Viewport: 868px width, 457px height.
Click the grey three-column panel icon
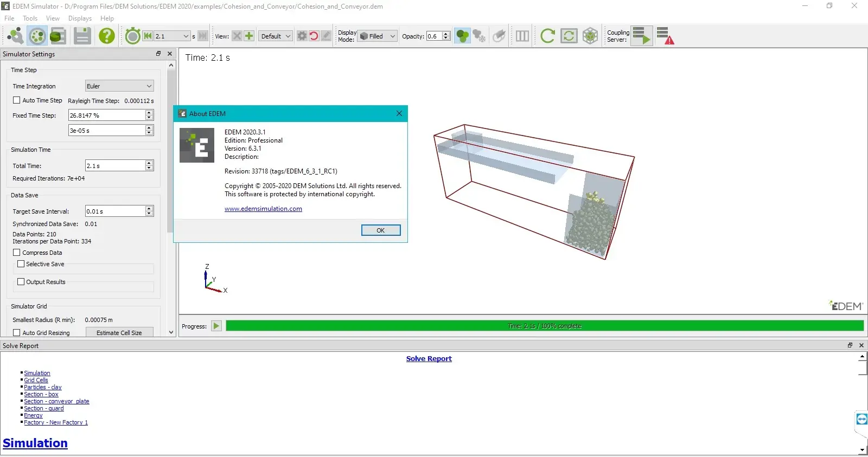click(x=522, y=36)
